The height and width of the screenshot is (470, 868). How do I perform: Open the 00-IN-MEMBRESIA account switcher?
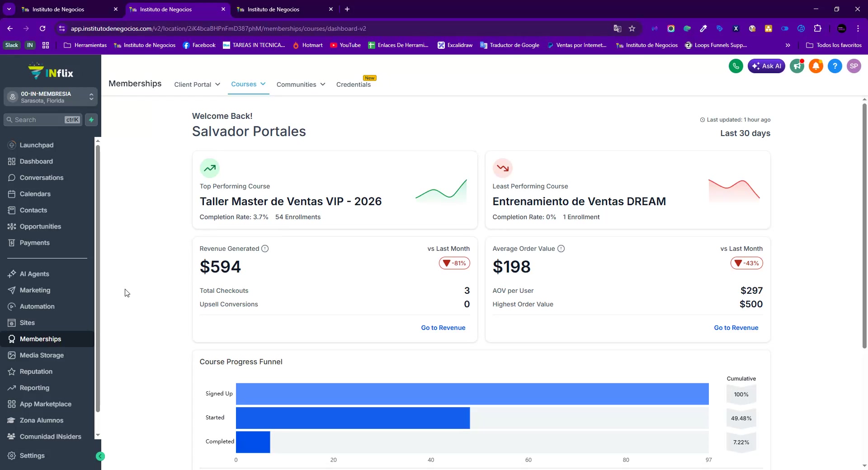click(x=51, y=97)
